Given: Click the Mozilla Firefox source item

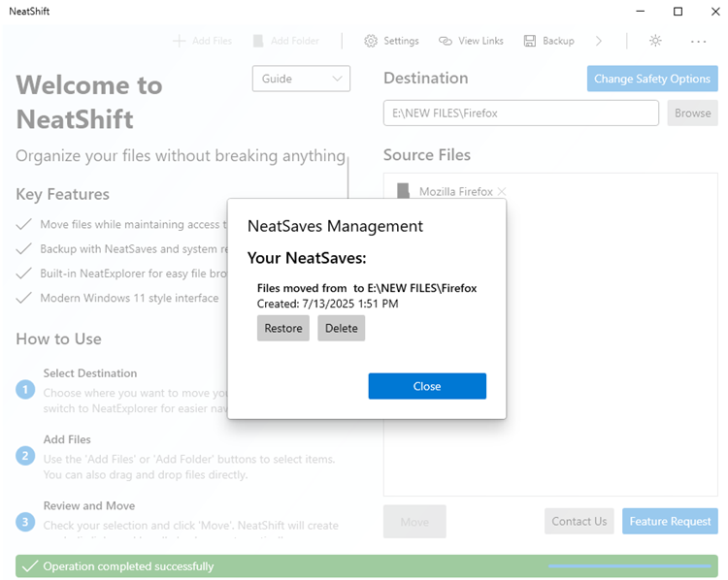Looking at the screenshot, I should [x=456, y=191].
